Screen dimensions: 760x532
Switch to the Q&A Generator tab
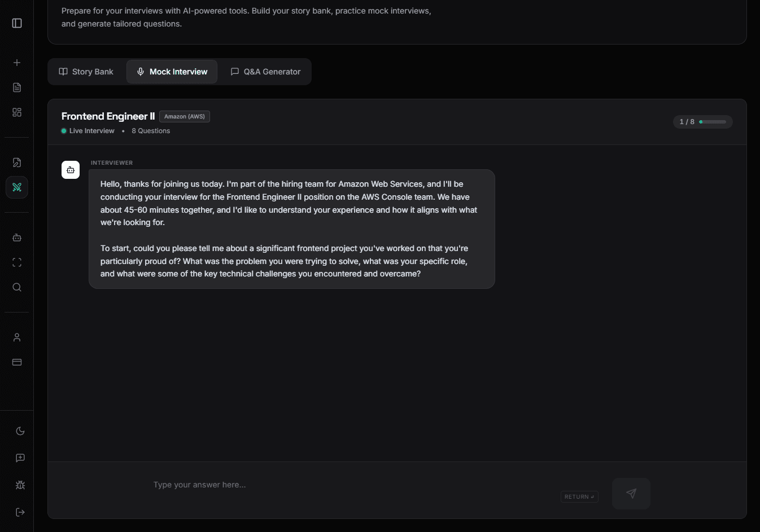(265, 72)
